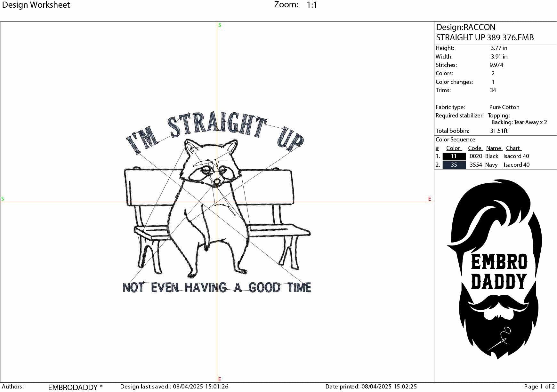Click the thread name 'Navy'
Screen dimensions: 557x392
(x=491, y=165)
